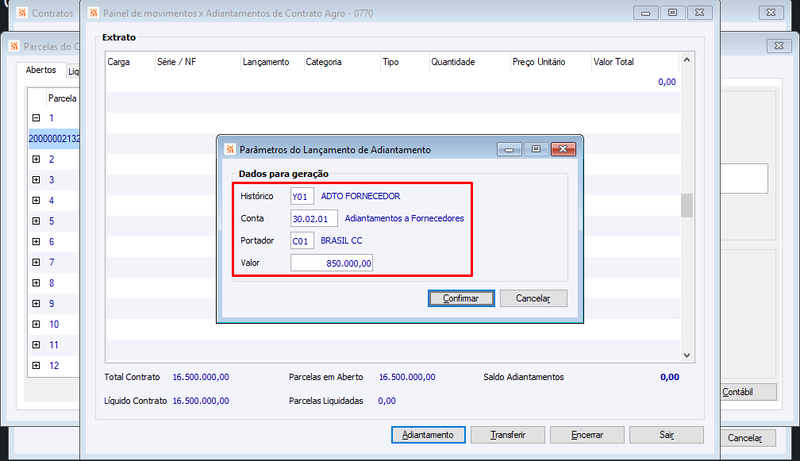Expand parcela 10 tree node
This screenshot has height=461, width=800.
pos(36,324)
